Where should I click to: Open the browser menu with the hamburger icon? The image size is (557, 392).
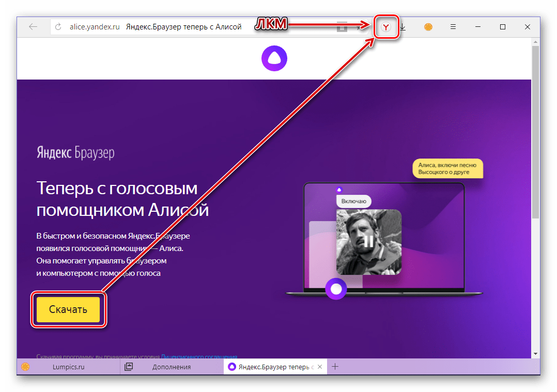point(452,26)
